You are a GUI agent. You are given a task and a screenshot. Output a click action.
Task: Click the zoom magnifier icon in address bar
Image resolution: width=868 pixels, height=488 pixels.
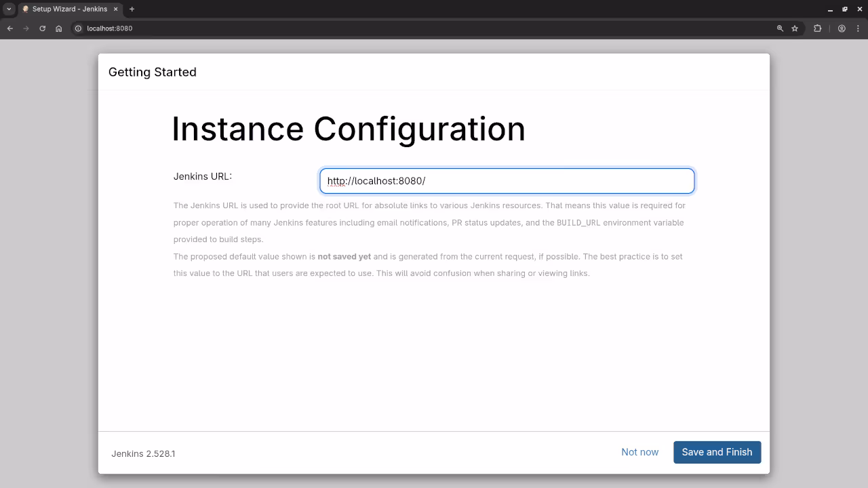tap(780, 28)
